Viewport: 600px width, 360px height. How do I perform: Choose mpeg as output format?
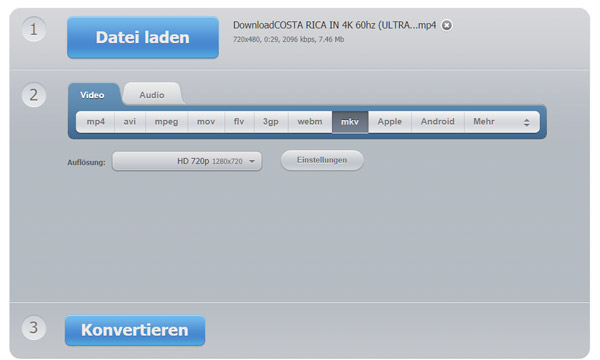tap(166, 122)
